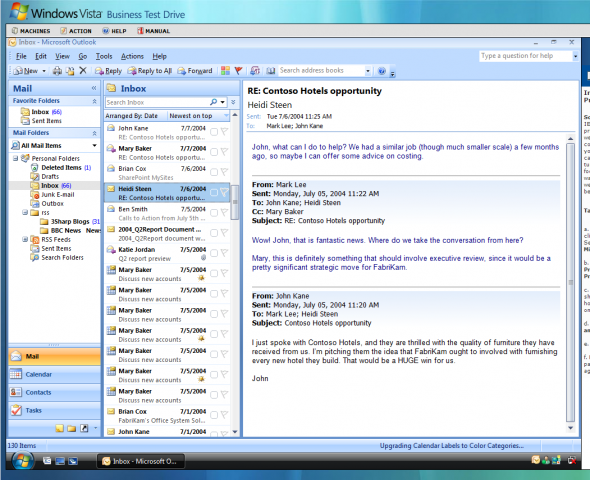Click the message list scrollbar thumb

[x=235, y=202]
